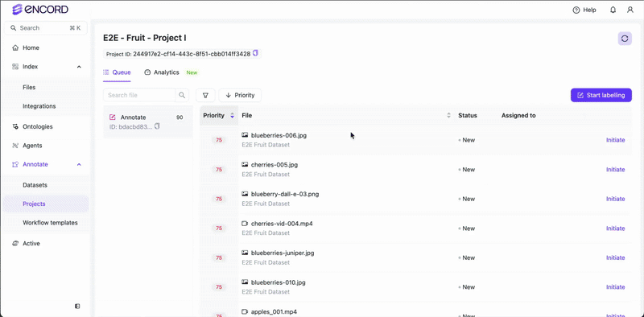Image resolution: width=644 pixels, height=317 pixels.
Task: Open the user profile icon
Action: [630, 10]
